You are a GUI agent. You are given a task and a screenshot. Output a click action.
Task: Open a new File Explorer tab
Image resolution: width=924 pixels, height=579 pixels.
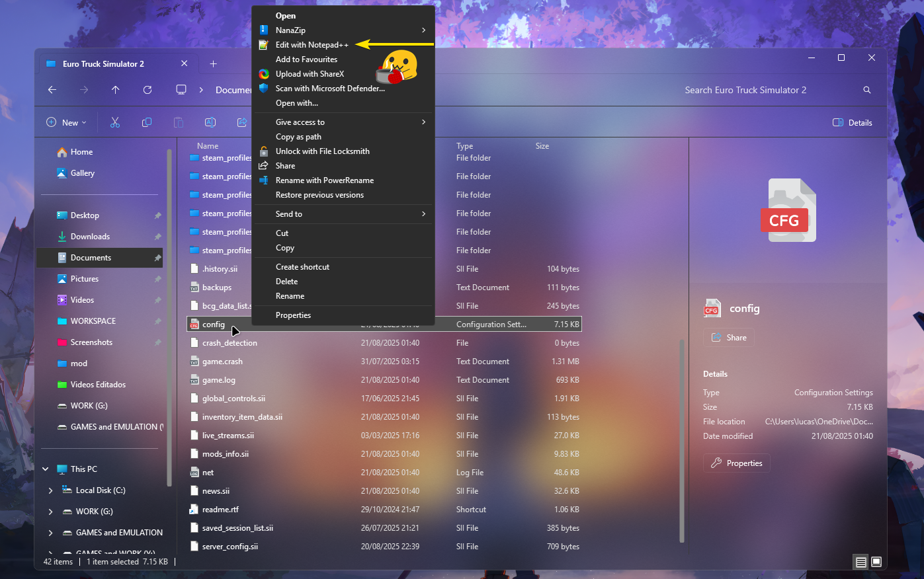[x=213, y=64]
